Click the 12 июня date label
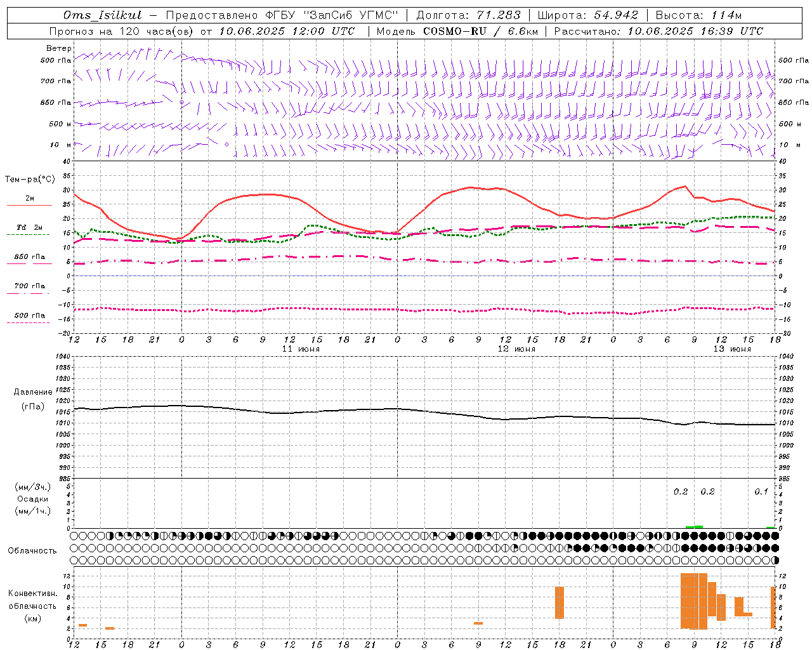This screenshot has width=812, height=650. click(516, 349)
